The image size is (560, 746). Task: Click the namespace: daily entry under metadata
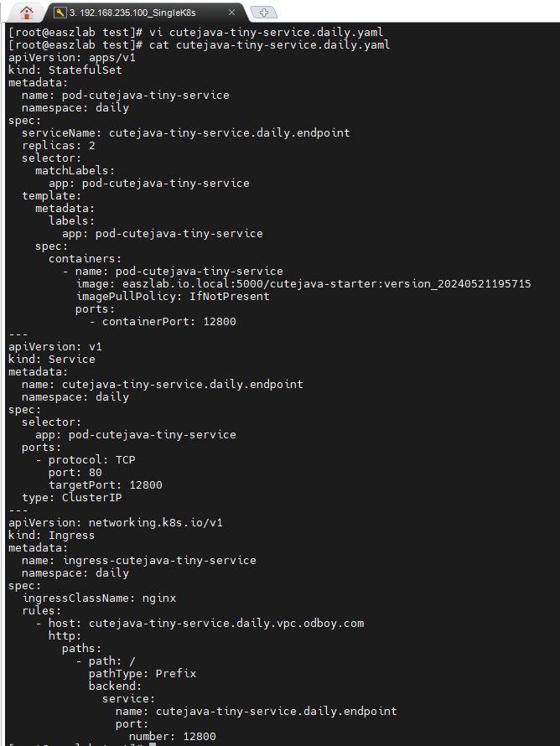click(75, 107)
